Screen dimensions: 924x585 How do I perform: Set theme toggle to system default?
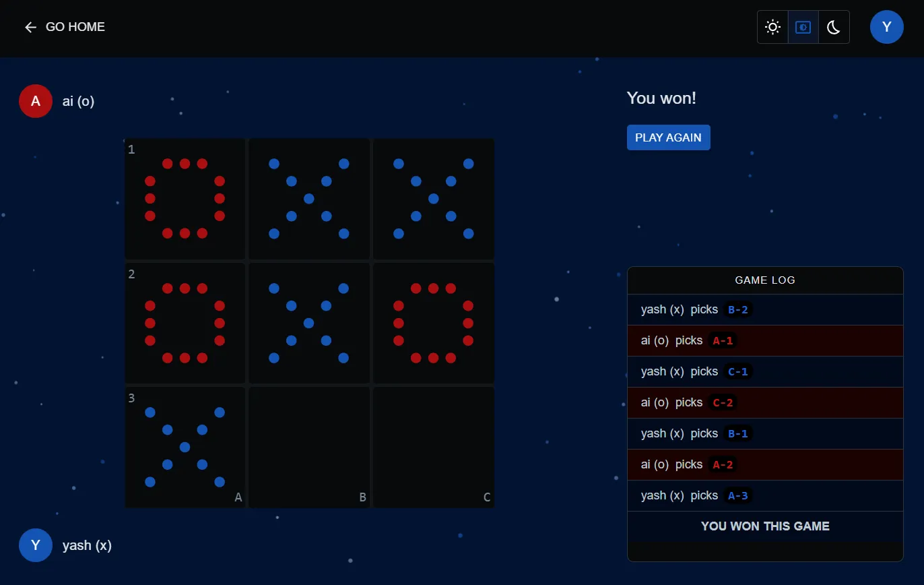coord(803,27)
